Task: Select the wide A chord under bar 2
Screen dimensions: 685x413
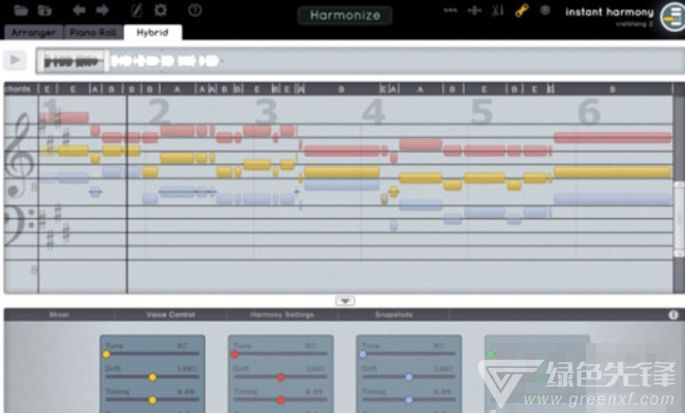Action: point(177,89)
